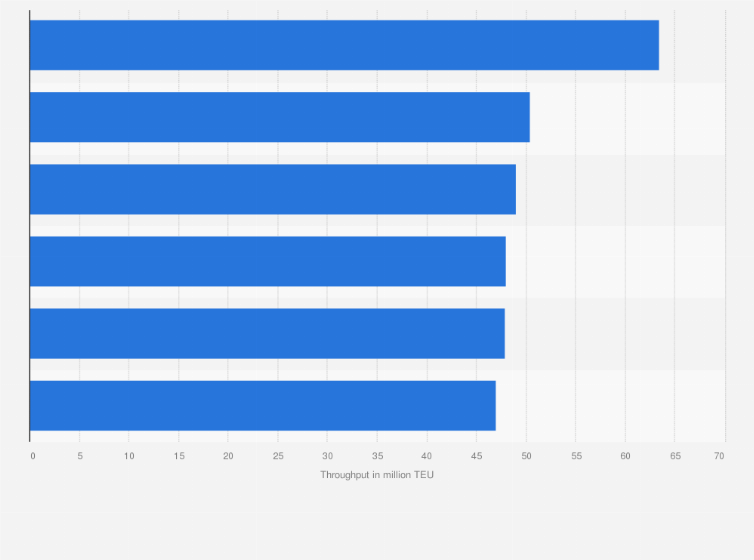Click the fifth bar from the top

(x=267, y=334)
